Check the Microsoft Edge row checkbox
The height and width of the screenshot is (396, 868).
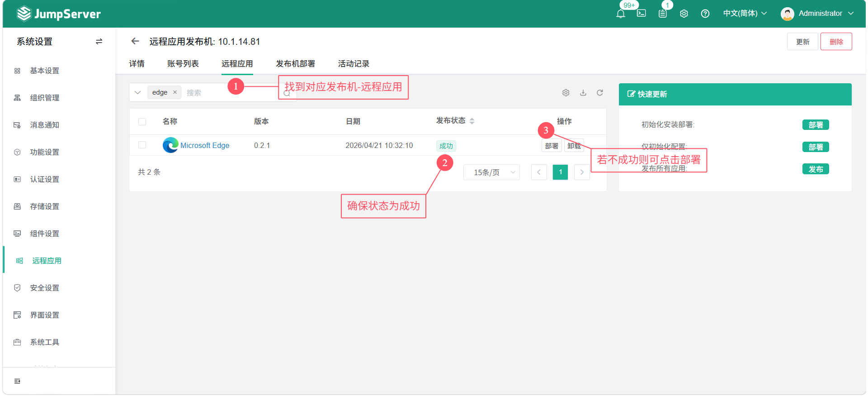tap(142, 145)
